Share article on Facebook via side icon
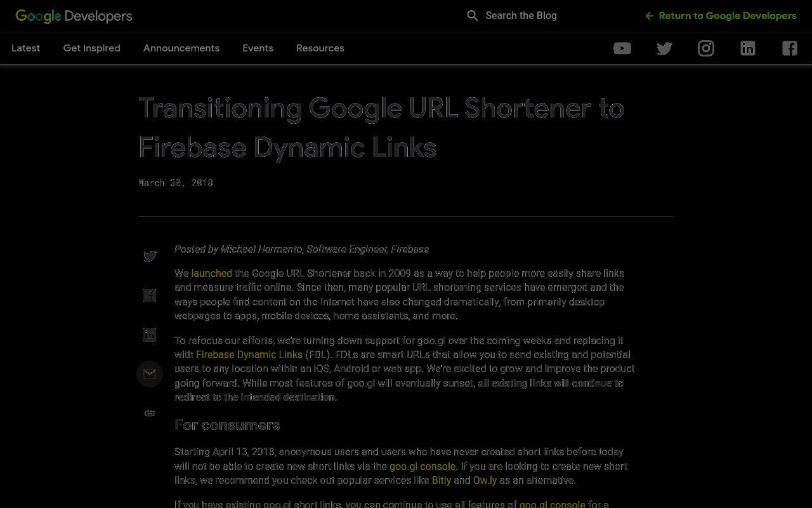The height and width of the screenshot is (508, 812). coord(150,295)
